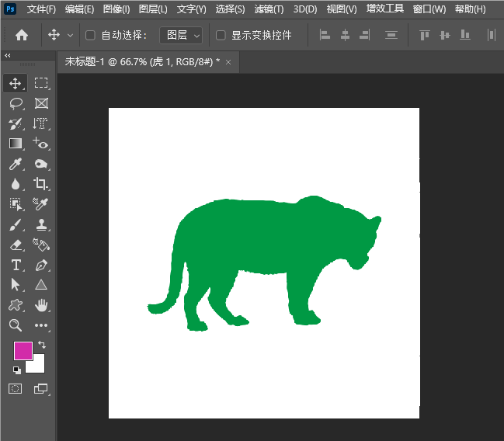504x441 pixels.
Task: Select the Red Eye tool
Action: point(41,144)
